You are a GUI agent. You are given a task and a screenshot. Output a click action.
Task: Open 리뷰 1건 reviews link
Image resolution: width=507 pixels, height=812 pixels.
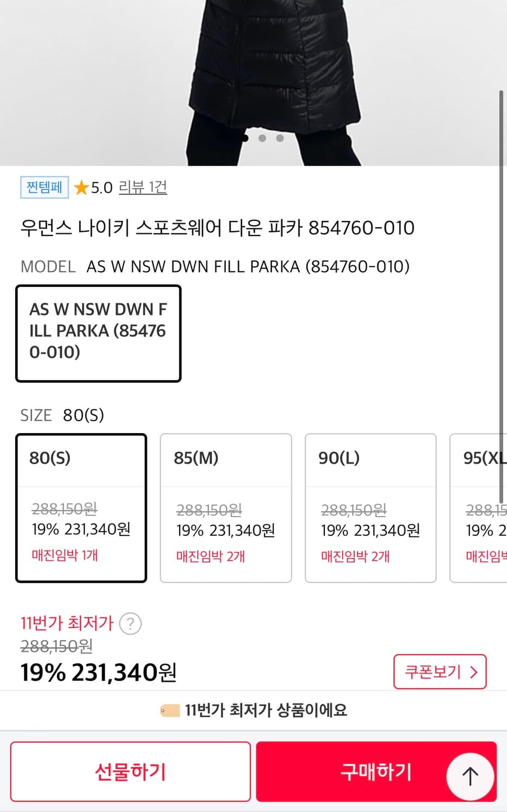[x=142, y=187]
